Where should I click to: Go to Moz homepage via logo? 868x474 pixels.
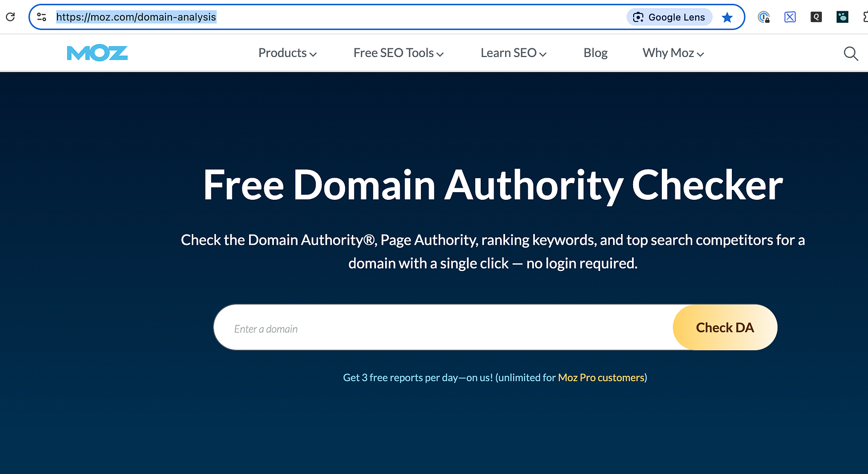[x=97, y=53]
